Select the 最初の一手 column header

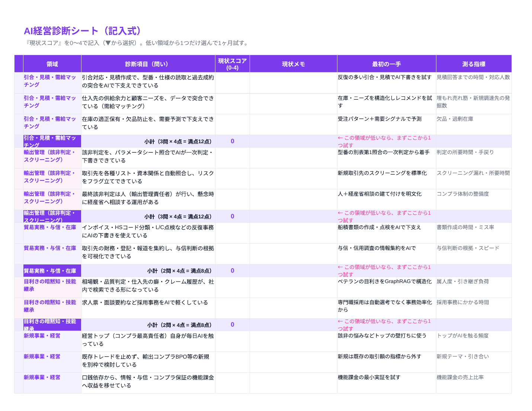tap(387, 64)
